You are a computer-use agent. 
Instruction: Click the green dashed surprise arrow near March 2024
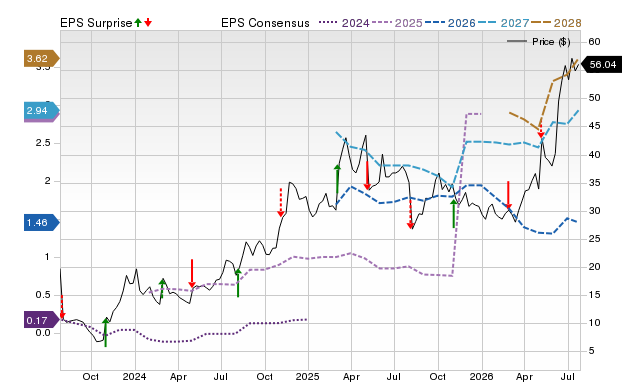click(162, 289)
